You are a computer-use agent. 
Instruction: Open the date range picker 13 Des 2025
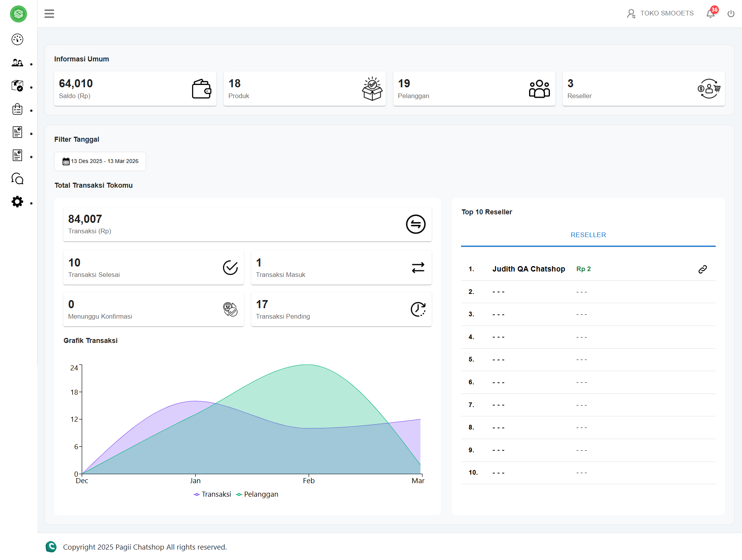[x=100, y=161]
